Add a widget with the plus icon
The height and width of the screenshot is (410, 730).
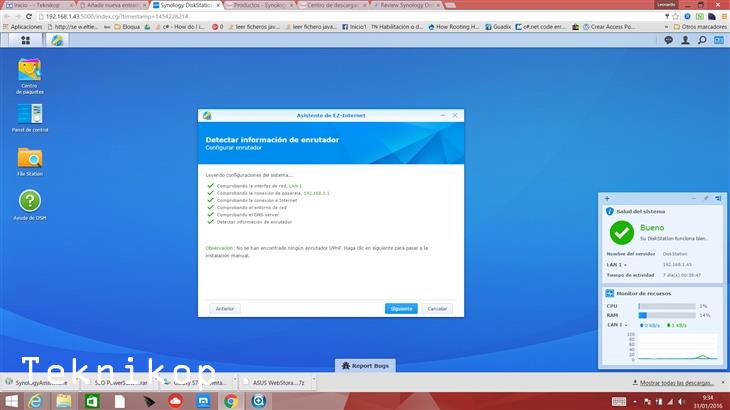[x=607, y=199]
